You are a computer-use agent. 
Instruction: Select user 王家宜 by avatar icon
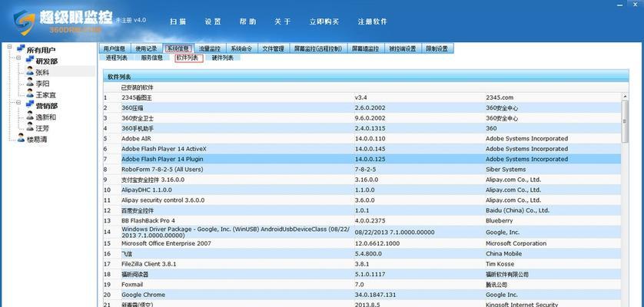(29, 94)
